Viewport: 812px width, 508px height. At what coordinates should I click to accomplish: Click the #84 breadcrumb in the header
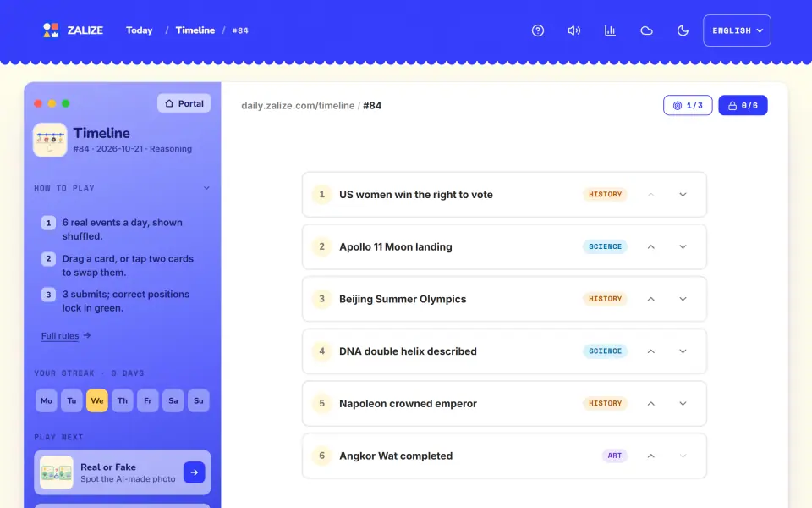[240, 30]
